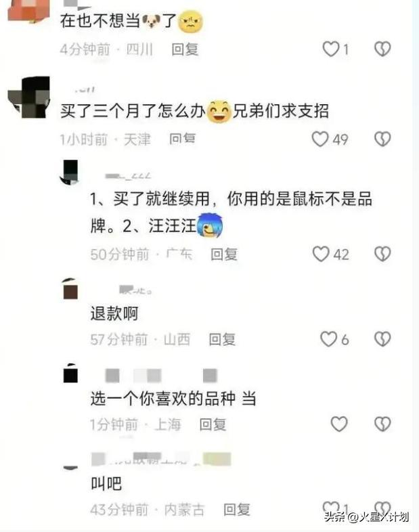Screen dimensions: 419x532
Task: Tap 回复 under the 退款啊 comment
Action: pyautogui.click(x=222, y=339)
